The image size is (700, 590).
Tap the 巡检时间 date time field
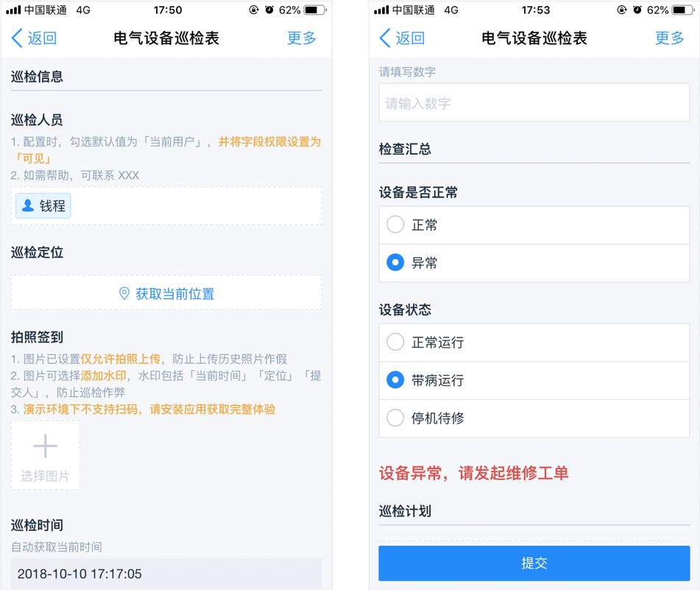[x=166, y=574]
